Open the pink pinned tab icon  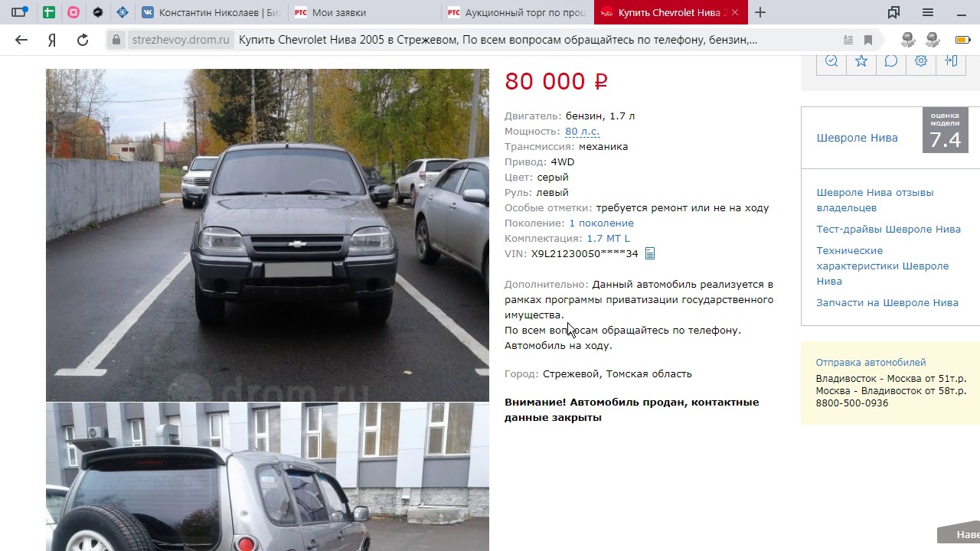coord(73,12)
